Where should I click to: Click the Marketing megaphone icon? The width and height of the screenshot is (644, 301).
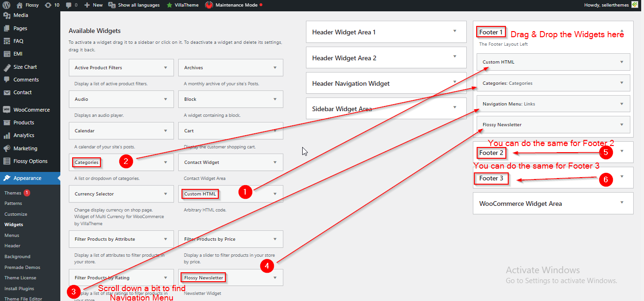(x=7, y=148)
